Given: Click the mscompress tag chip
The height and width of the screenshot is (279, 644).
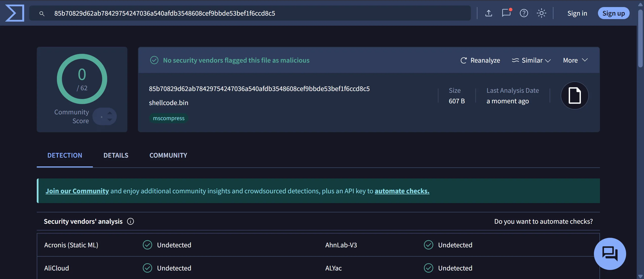Looking at the screenshot, I should tap(169, 118).
